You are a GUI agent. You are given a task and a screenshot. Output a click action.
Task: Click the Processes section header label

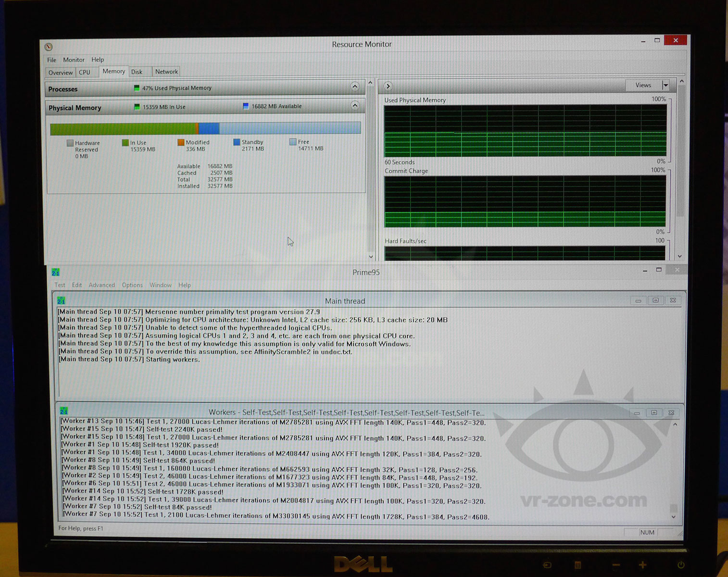pyautogui.click(x=63, y=89)
